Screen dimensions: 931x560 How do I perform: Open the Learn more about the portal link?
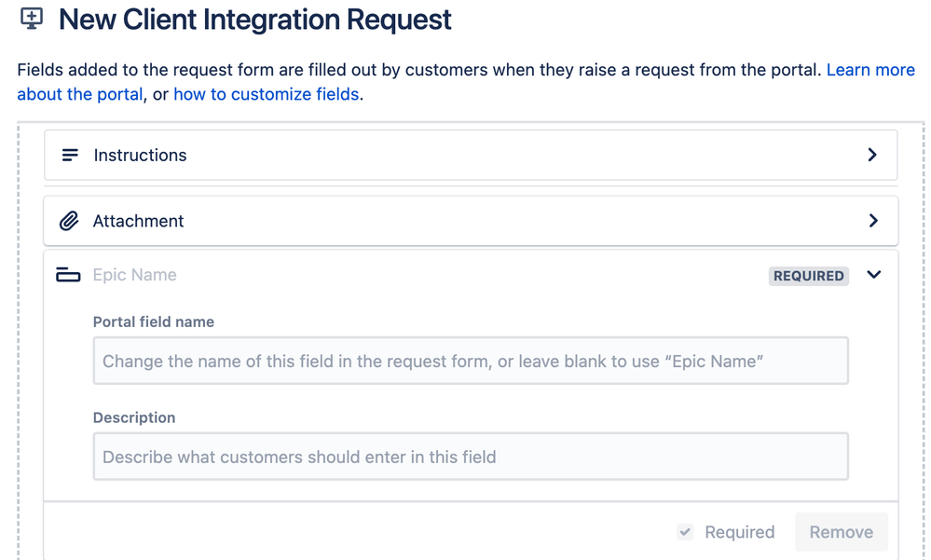coord(869,71)
